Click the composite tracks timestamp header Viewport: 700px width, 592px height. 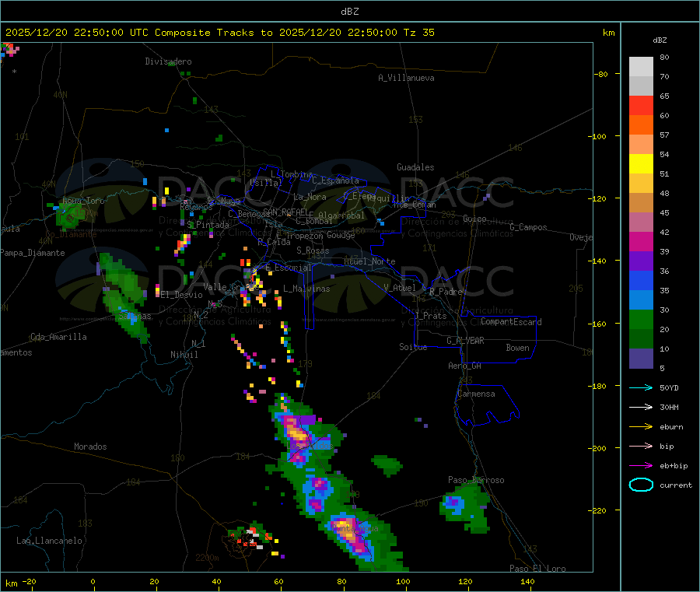(x=219, y=33)
